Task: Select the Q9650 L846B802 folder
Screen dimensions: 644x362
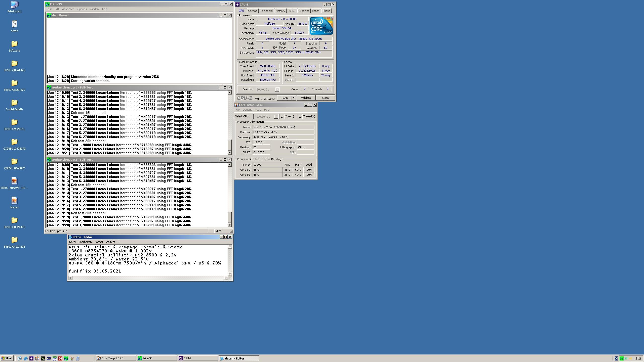Action: tap(14, 164)
